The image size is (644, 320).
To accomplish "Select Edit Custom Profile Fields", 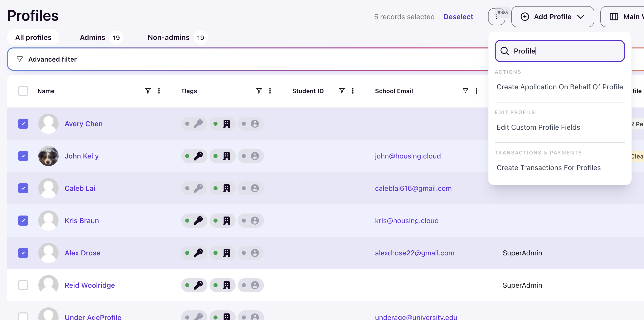I will pos(538,127).
